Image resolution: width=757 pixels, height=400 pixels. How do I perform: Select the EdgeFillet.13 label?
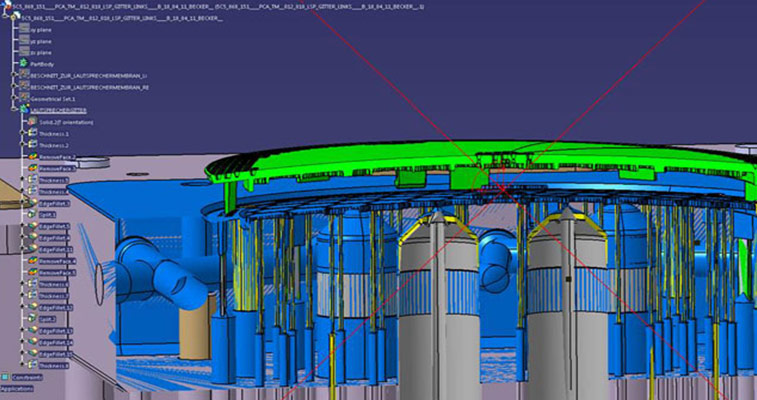[56, 331]
